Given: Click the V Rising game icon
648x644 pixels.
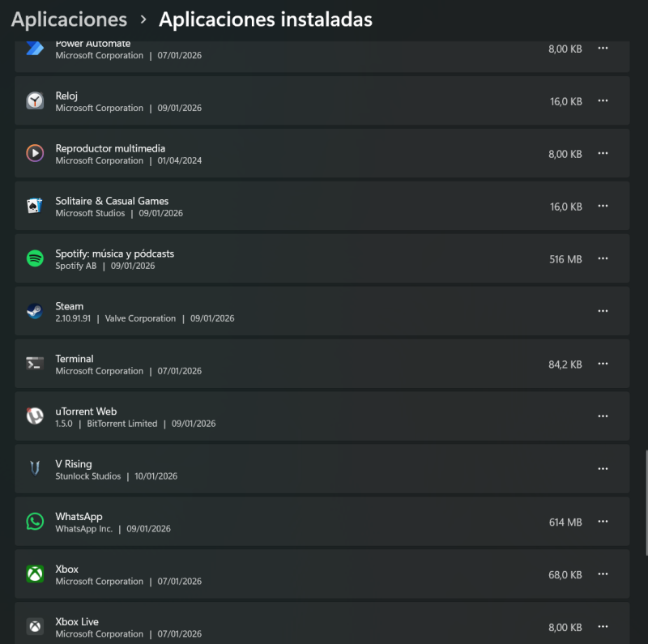Looking at the screenshot, I should [34, 469].
